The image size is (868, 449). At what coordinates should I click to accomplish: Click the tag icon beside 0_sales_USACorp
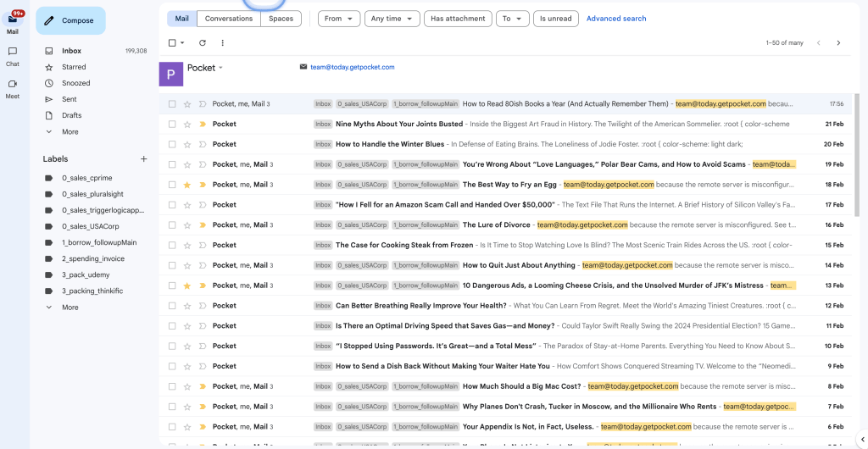coord(48,227)
